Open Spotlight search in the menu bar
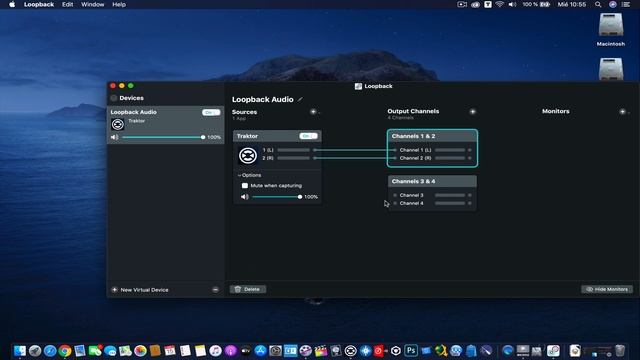This screenshot has height=360, width=640. (x=598, y=4)
